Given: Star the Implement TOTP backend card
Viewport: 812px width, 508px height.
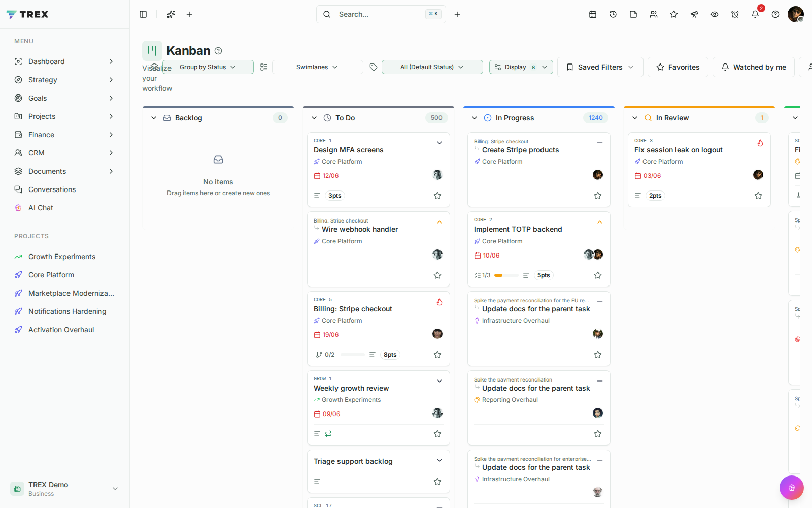Looking at the screenshot, I should pos(598,275).
